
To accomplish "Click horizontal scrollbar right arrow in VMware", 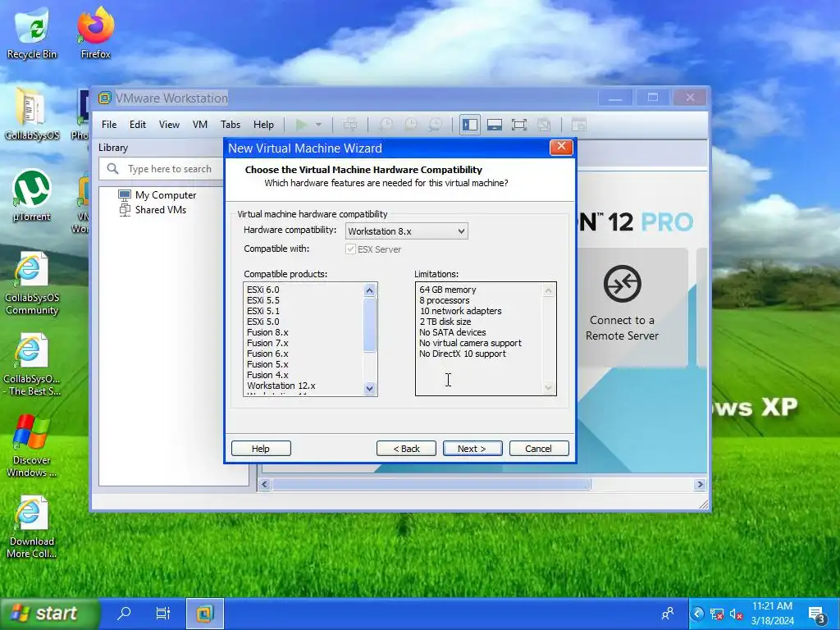I will pyautogui.click(x=700, y=484).
